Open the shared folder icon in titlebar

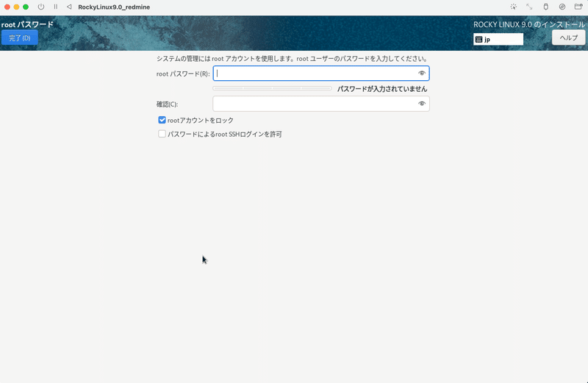pyautogui.click(x=578, y=7)
